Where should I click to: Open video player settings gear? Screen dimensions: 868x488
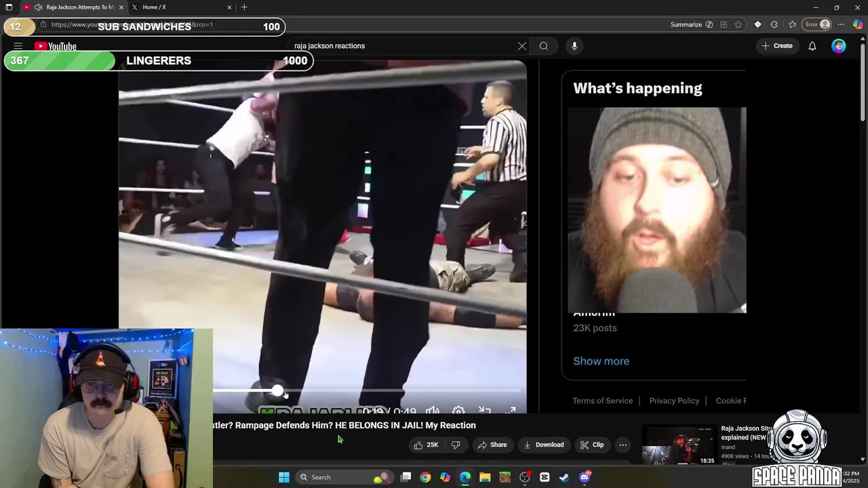pos(458,411)
